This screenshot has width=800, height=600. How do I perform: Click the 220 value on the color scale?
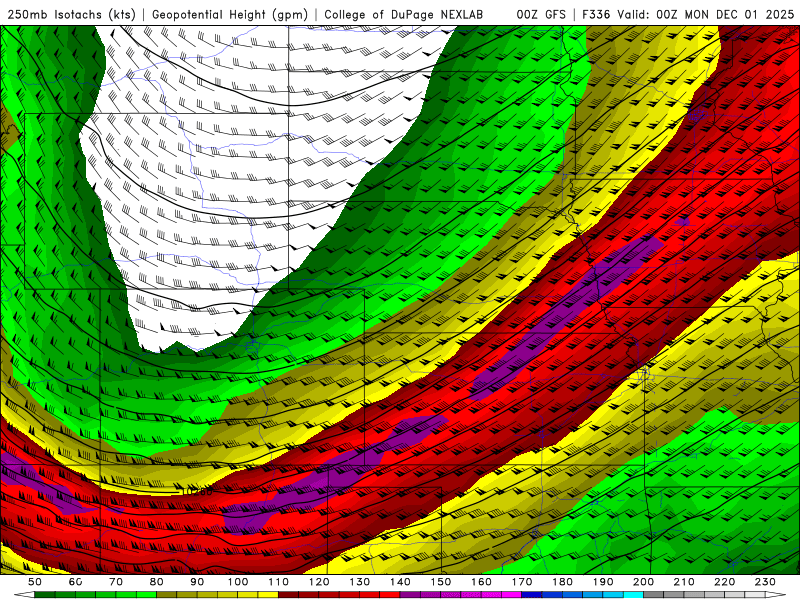pyautogui.click(x=724, y=582)
